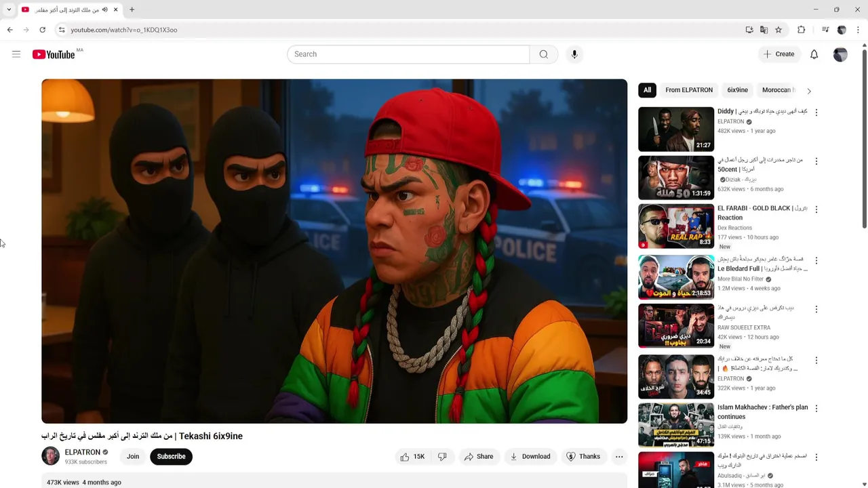Click the Dex Reactions channel name

(734, 228)
